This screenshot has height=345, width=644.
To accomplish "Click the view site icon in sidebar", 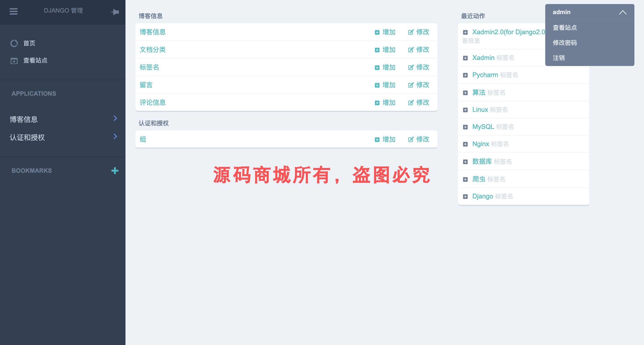I will tap(14, 61).
